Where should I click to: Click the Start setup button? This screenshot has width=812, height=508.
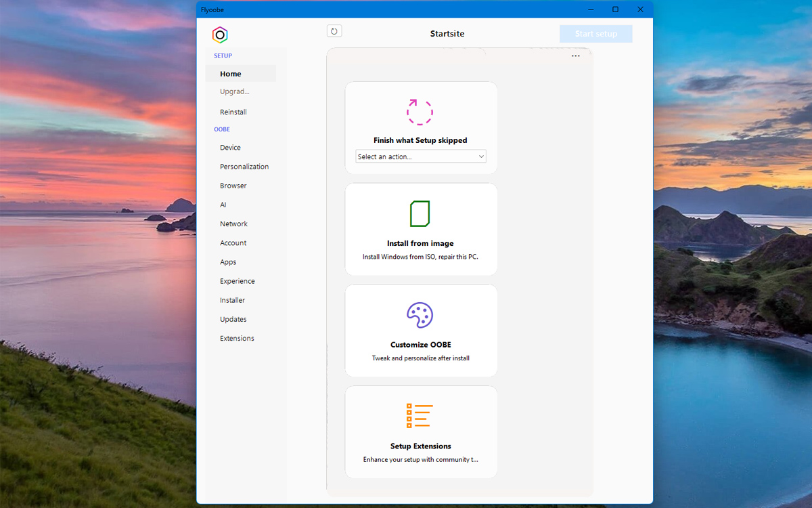click(595, 34)
